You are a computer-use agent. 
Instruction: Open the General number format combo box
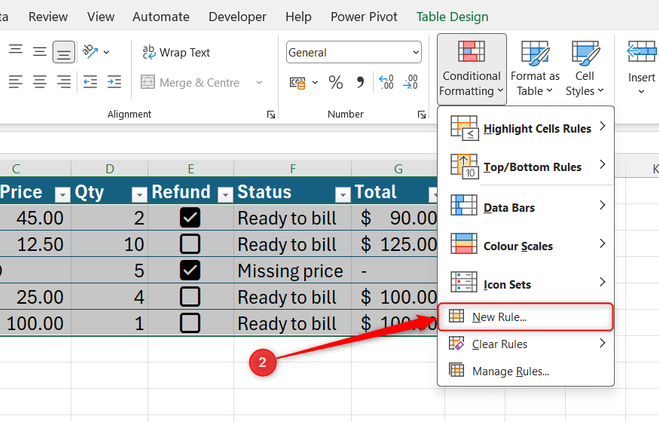354,52
